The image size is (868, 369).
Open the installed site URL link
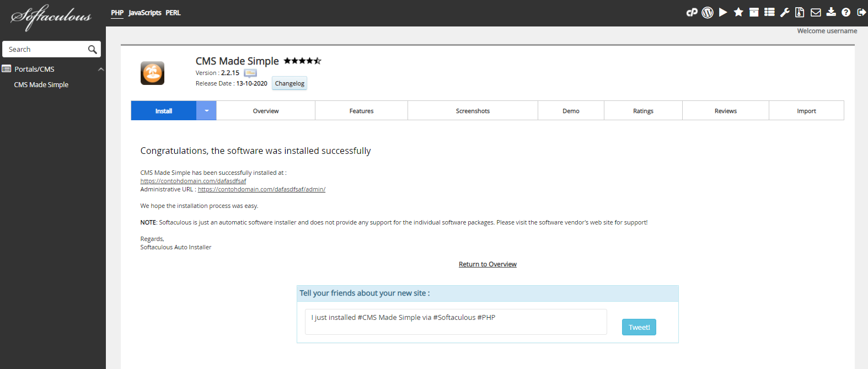click(x=193, y=181)
